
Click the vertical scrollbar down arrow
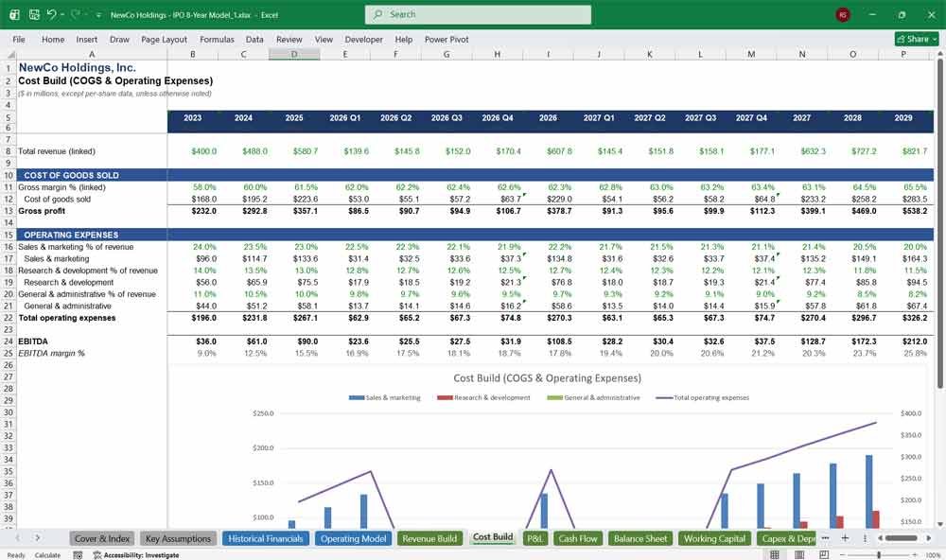(939, 524)
